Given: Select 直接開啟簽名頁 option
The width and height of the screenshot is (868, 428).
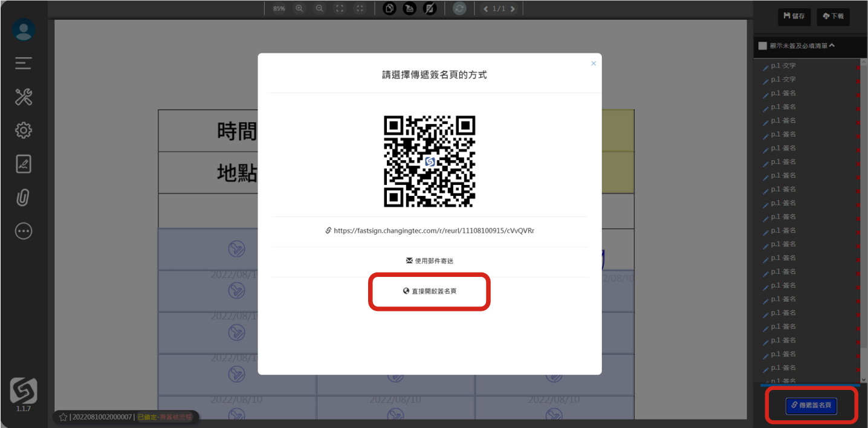Looking at the screenshot, I should pyautogui.click(x=430, y=291).
